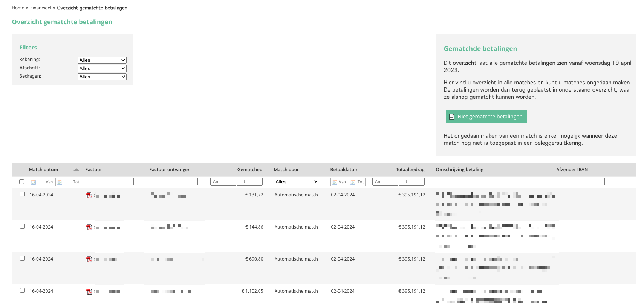Open calendar icon in Match datum Van field
This screenshot has width=644, height=307.
(33, 182)
